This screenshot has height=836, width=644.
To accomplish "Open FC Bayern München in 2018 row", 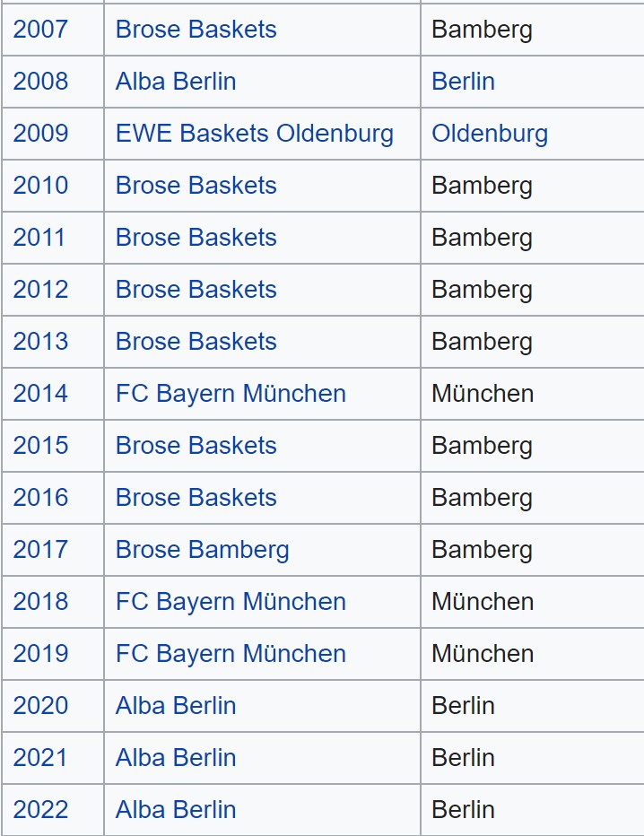I will click(231, 601).
